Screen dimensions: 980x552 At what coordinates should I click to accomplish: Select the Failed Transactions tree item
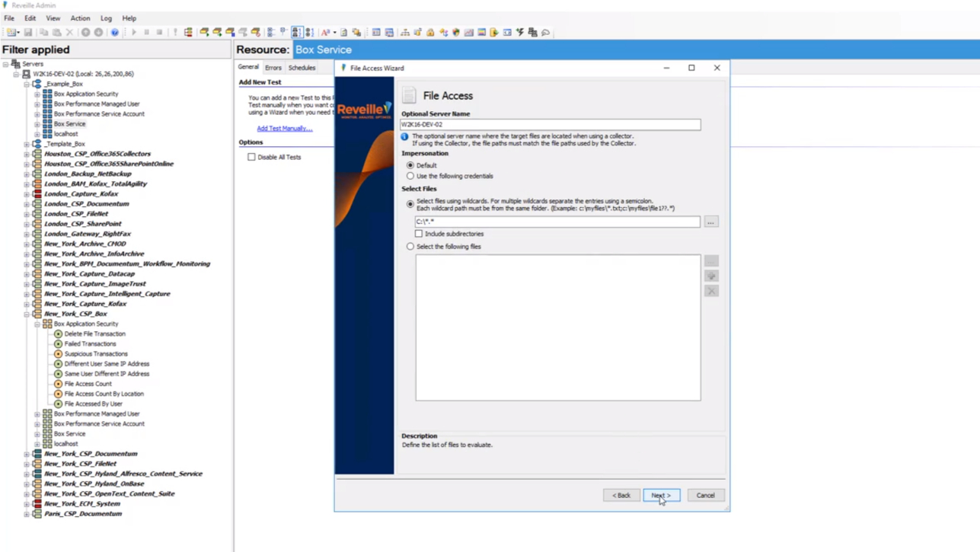pyautogui.click(x=91, y=344)
